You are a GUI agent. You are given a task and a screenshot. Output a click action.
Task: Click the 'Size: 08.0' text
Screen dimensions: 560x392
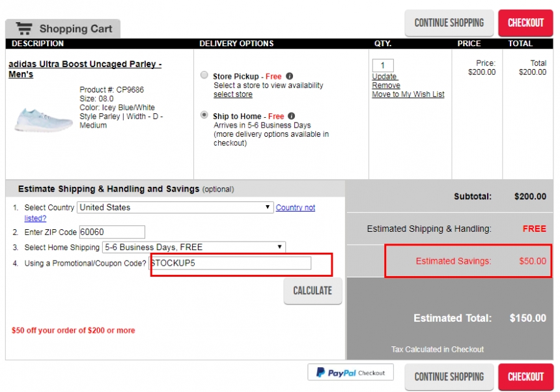[x=96, y=98]
